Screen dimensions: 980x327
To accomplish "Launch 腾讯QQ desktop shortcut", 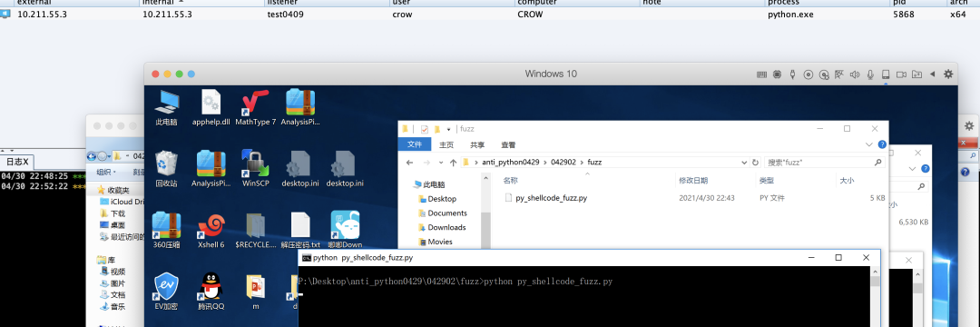I will point(211,291).
